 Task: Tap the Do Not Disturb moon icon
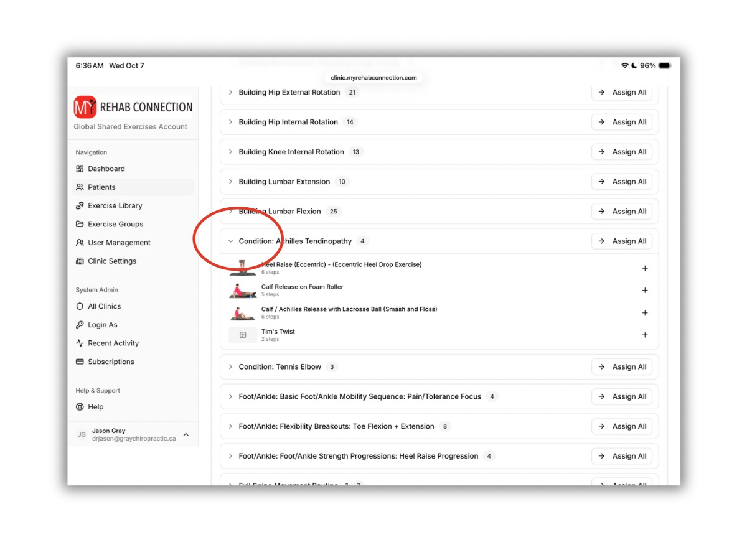pyautogui.click(x=634, y=65)
